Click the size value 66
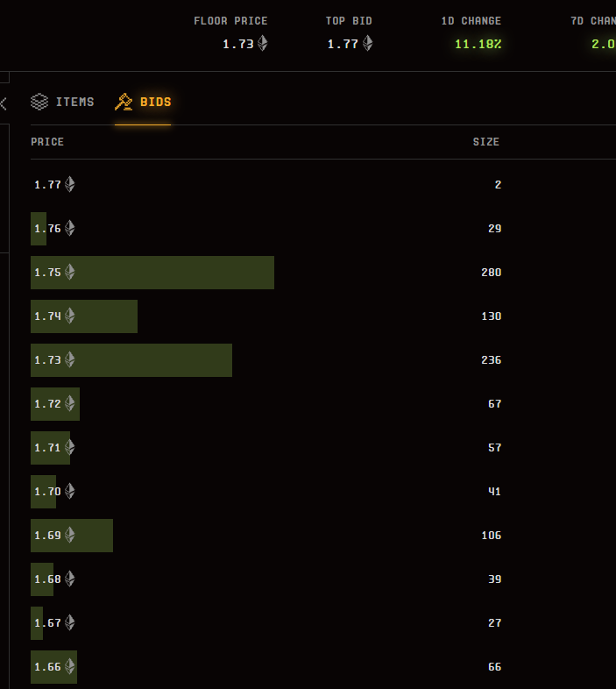This screenshot has height=689, width=616. 495,666
